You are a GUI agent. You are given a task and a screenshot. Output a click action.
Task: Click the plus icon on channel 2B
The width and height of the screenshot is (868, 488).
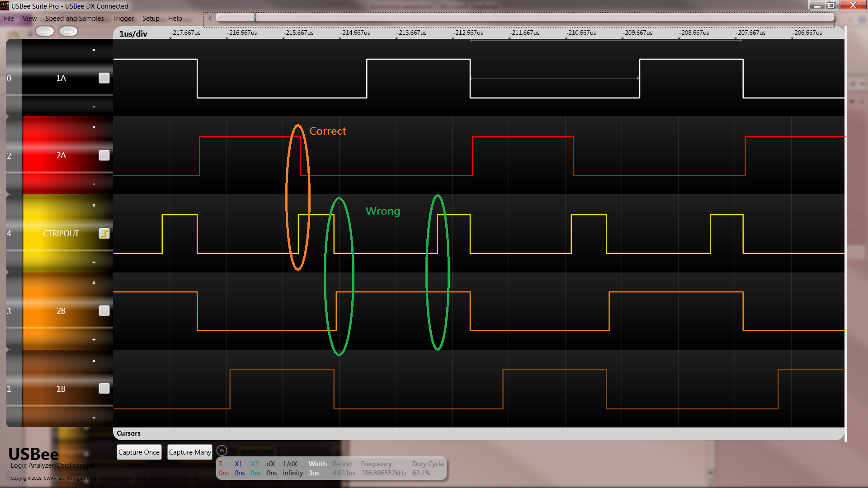pyautogui.click(x=94, y=339)
